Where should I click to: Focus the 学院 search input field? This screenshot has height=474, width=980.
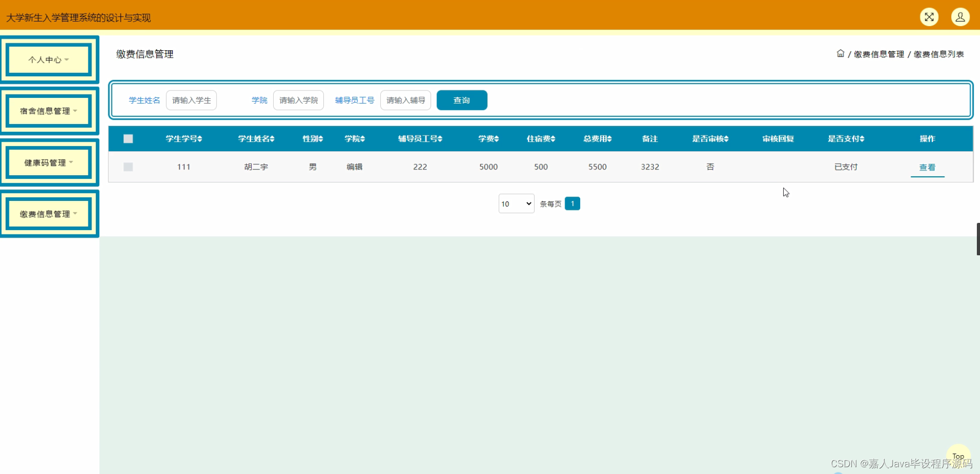299,100
